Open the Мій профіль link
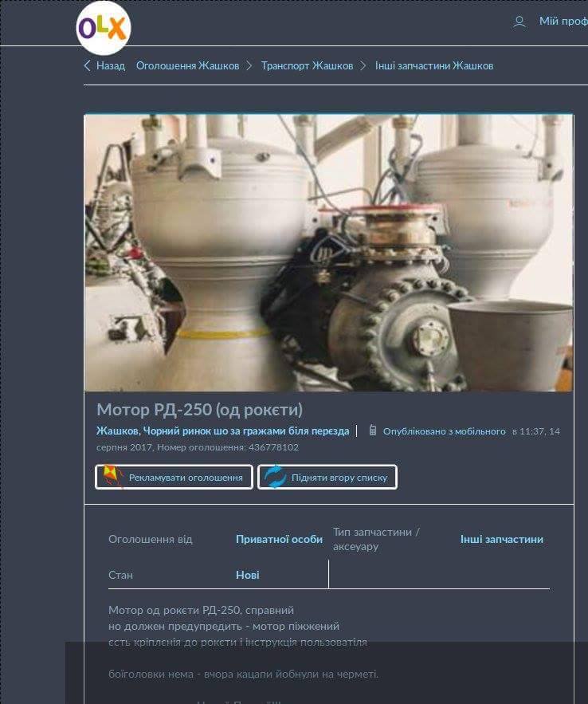 click(x=563, y=22)
